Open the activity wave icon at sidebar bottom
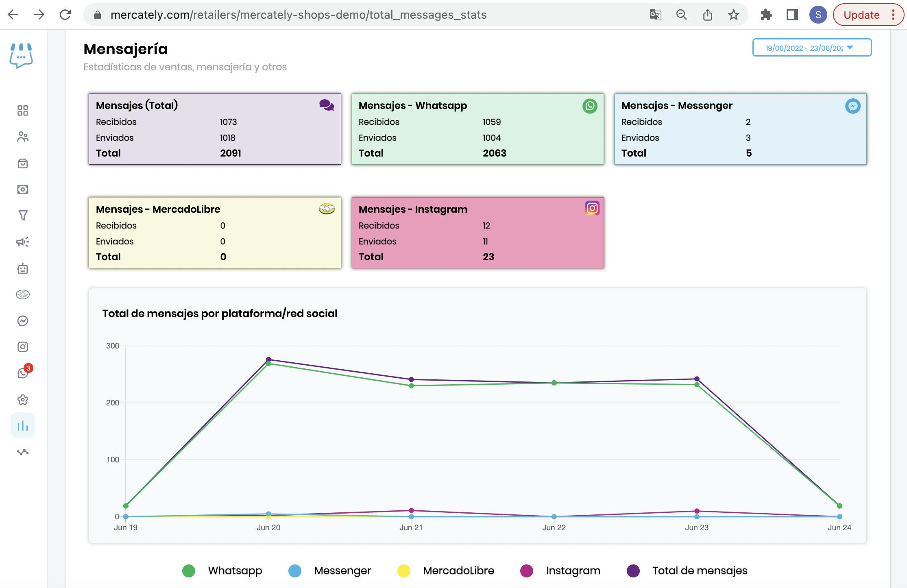This screenshot has height=588, width=907. click(x=23, y=452)
